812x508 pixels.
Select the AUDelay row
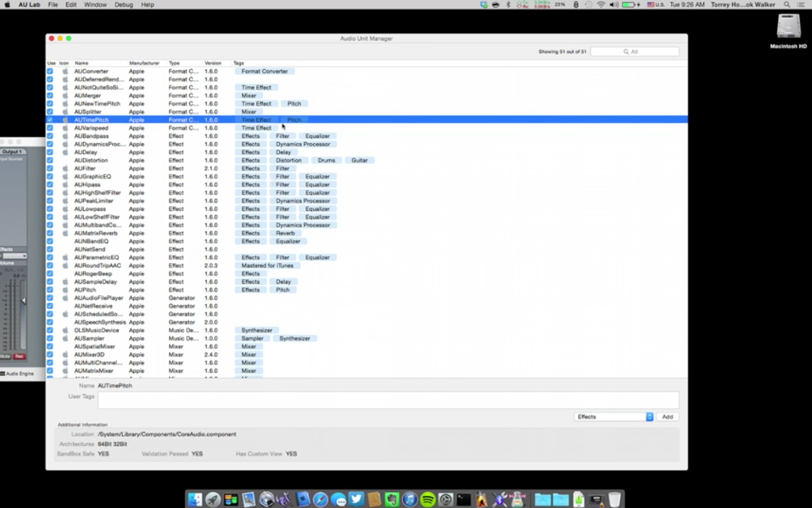point(367,152)
